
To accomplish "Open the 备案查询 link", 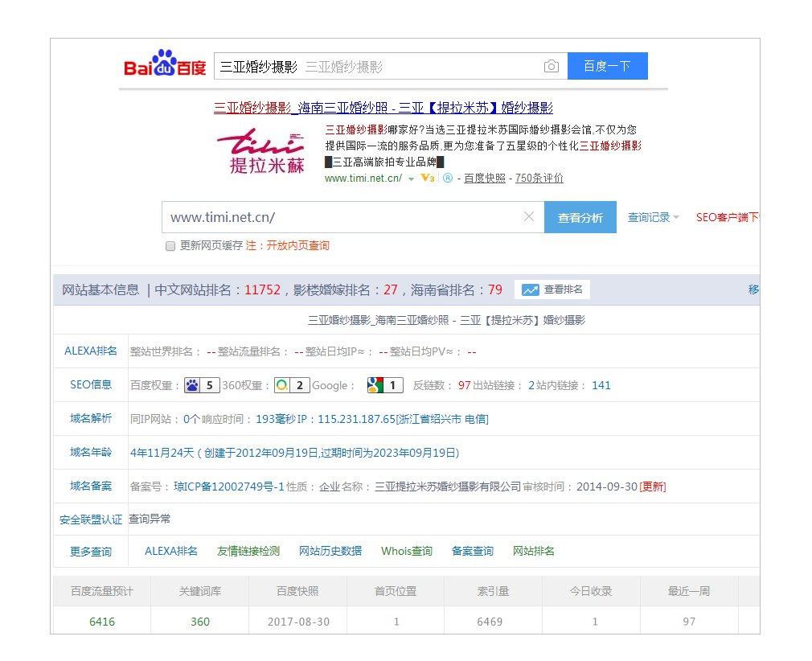I will coord(472,551).
